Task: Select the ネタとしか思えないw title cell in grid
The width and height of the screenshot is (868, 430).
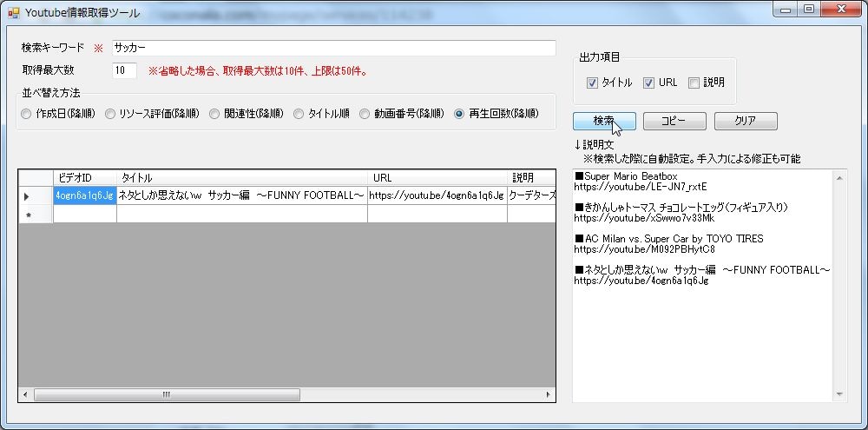Action: (x=242, y=195)
